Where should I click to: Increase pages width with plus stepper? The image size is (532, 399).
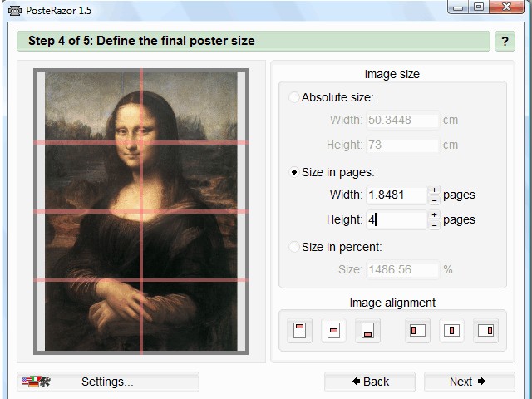(x=434, y=190)
